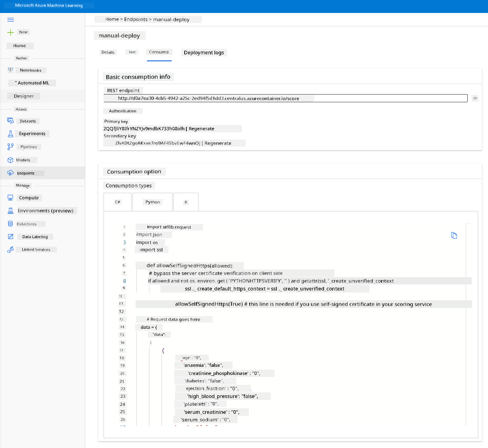Click the 'allowSelfSignedHttps(True)' code line
The width and height of the screenshot is (488, 448).
[x=303, y=304]
